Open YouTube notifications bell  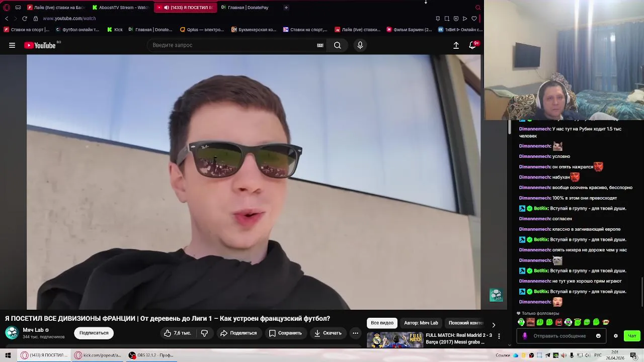click(472, 45)
